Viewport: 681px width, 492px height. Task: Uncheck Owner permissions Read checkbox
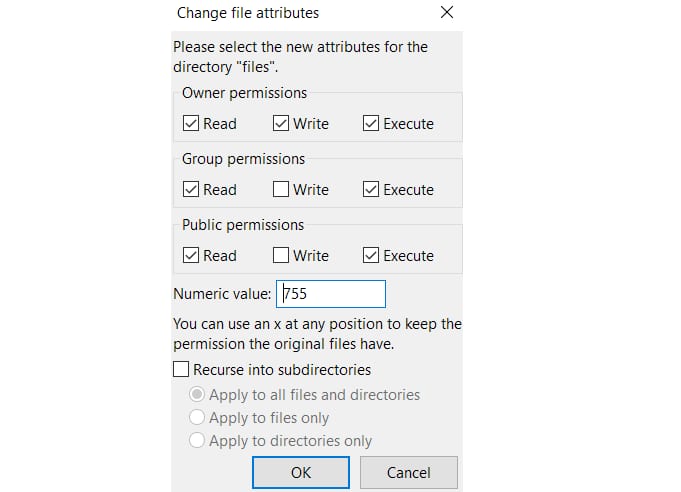(191, 124)
